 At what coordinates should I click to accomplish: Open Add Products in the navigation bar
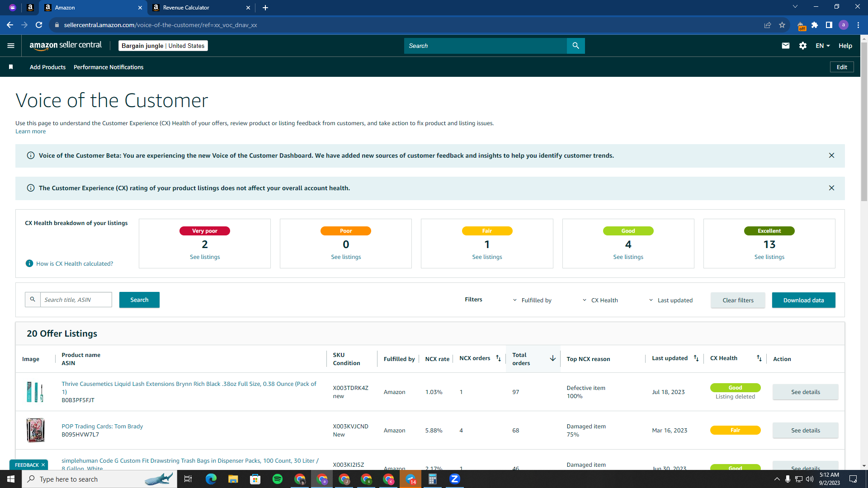click(x=47, y=67)
